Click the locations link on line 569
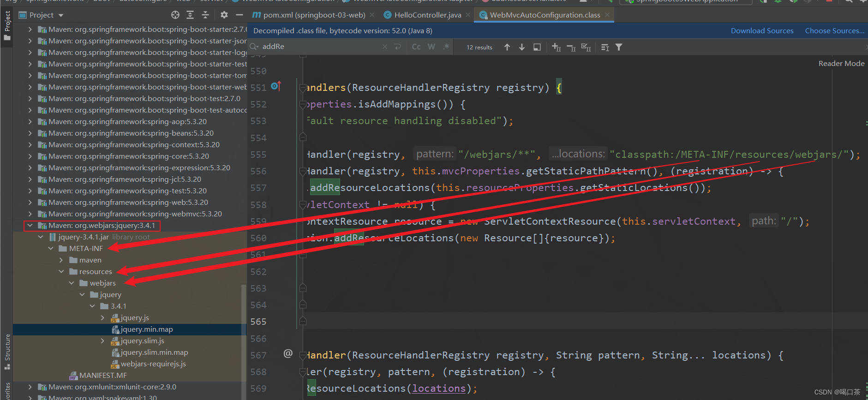 pos(438,388)
